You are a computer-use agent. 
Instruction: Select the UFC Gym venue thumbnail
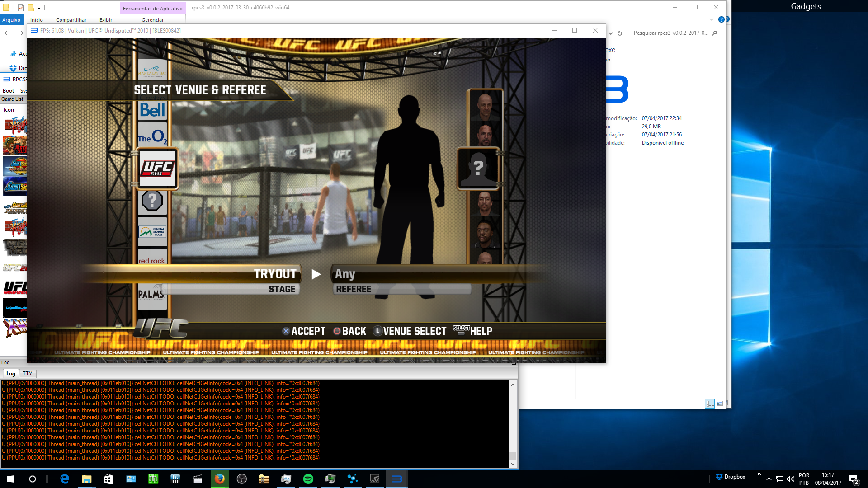(x=157, y=169)
